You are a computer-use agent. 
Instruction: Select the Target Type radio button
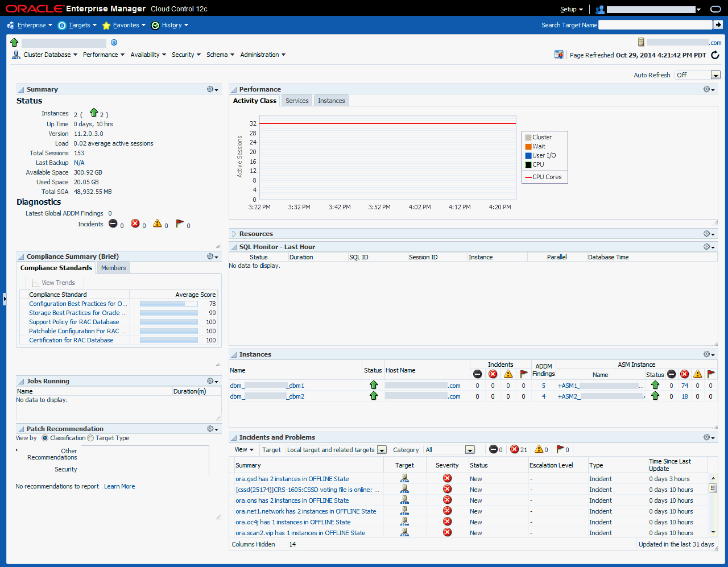point(90,438)
